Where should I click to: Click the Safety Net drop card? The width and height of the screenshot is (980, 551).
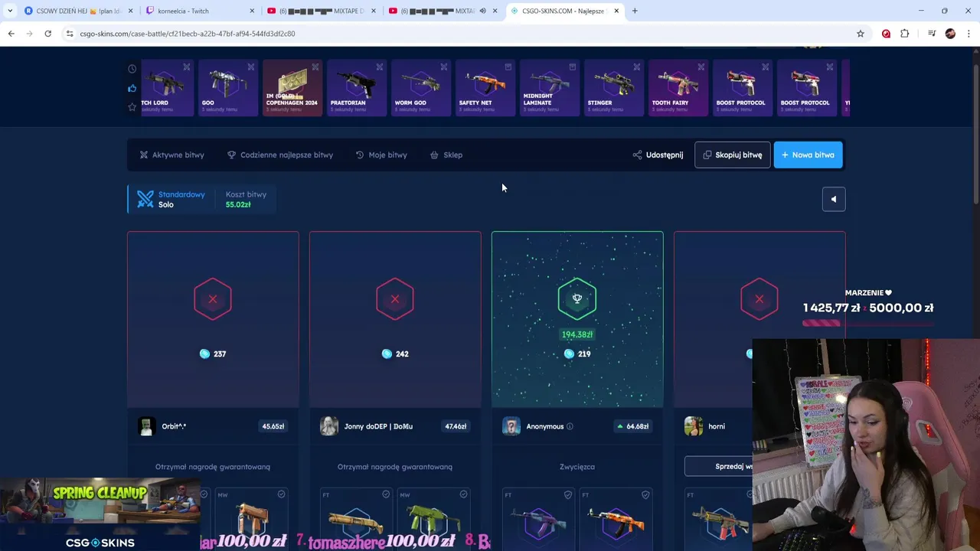[485, 88]
